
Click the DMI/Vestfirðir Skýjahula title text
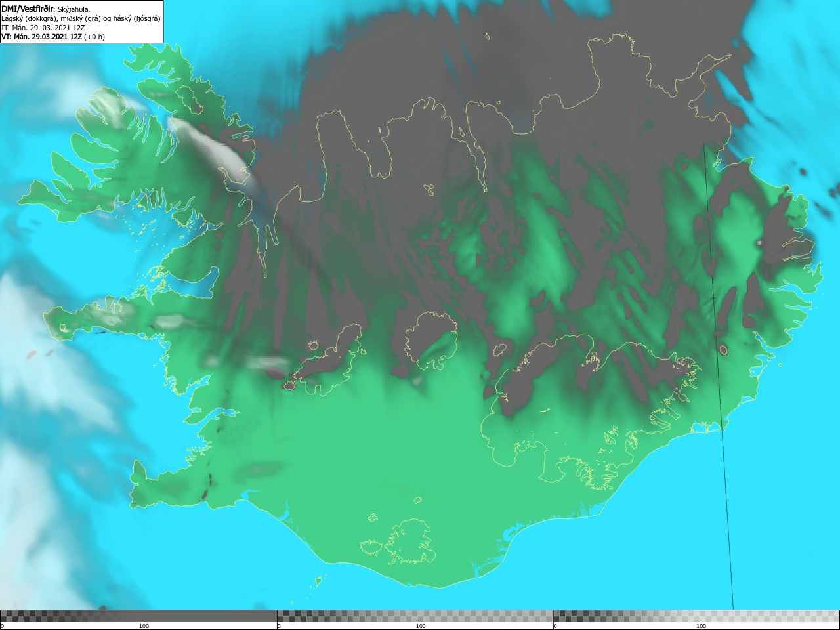tap(46, 9)
